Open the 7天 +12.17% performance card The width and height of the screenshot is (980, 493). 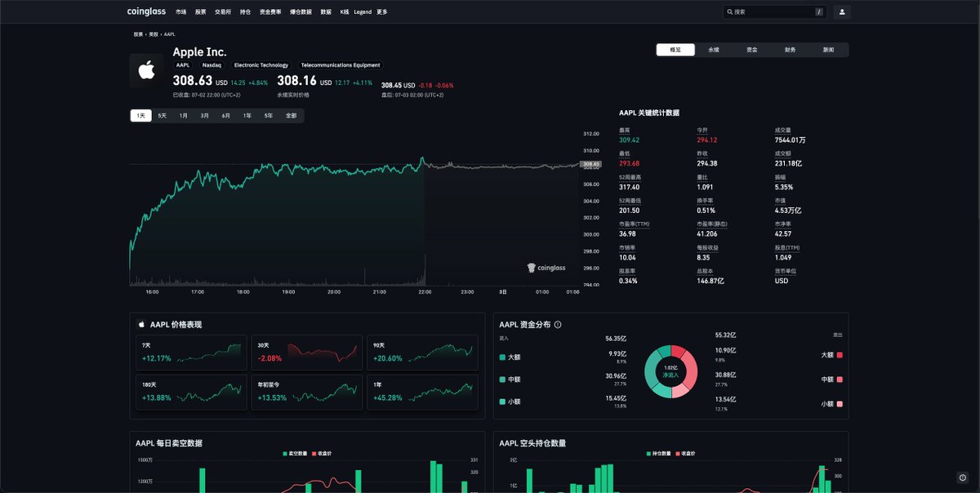[x=191, y=353]
